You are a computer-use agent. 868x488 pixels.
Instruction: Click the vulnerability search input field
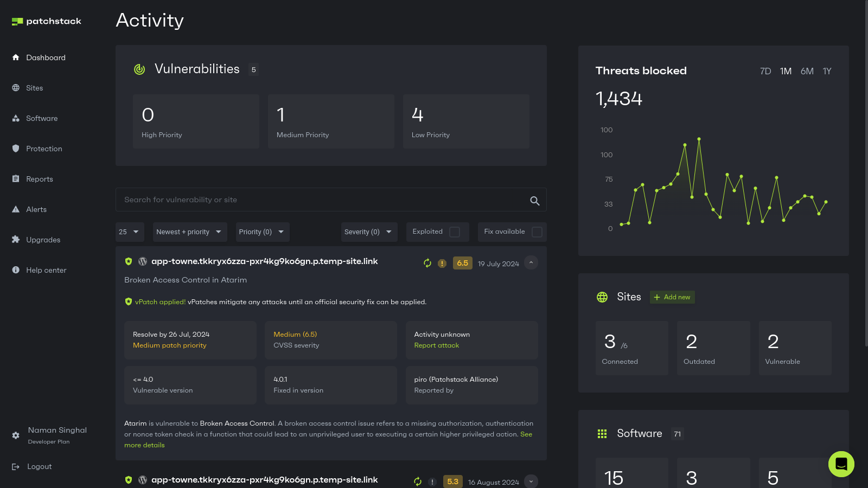[320, 200]
